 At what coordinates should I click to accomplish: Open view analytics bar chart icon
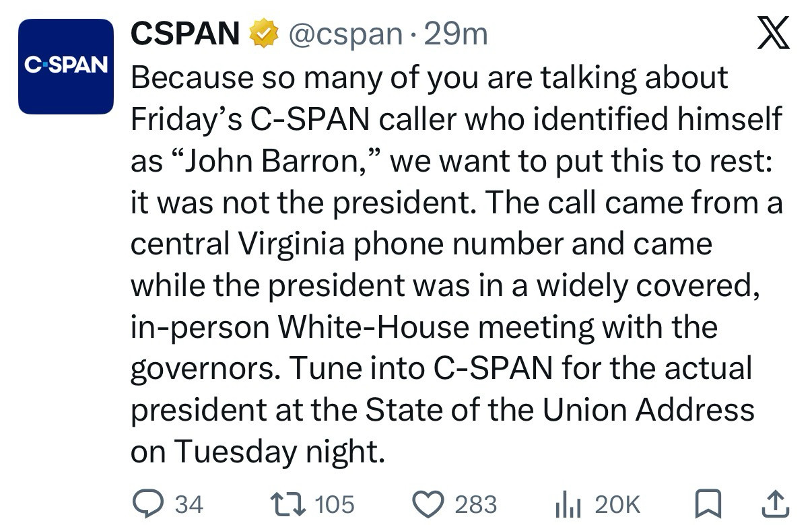click(567, 504)
